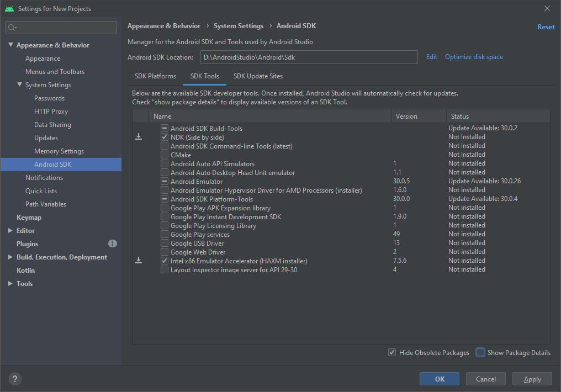Click the download icon beside HAXM installer row
The width and height of the screenshot is (561, 392).
coord(139,261)
